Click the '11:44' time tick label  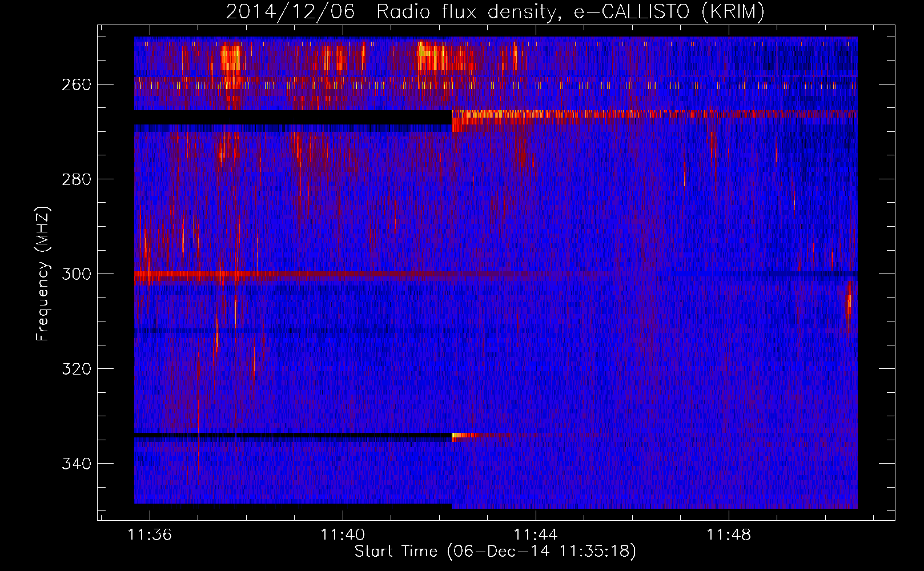pos(536,535)
